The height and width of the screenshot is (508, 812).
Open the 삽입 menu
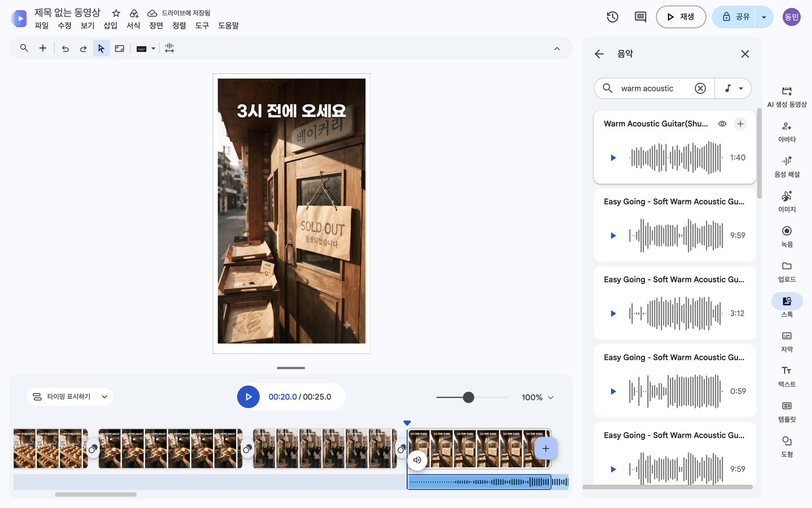click(x=110, y=25)
